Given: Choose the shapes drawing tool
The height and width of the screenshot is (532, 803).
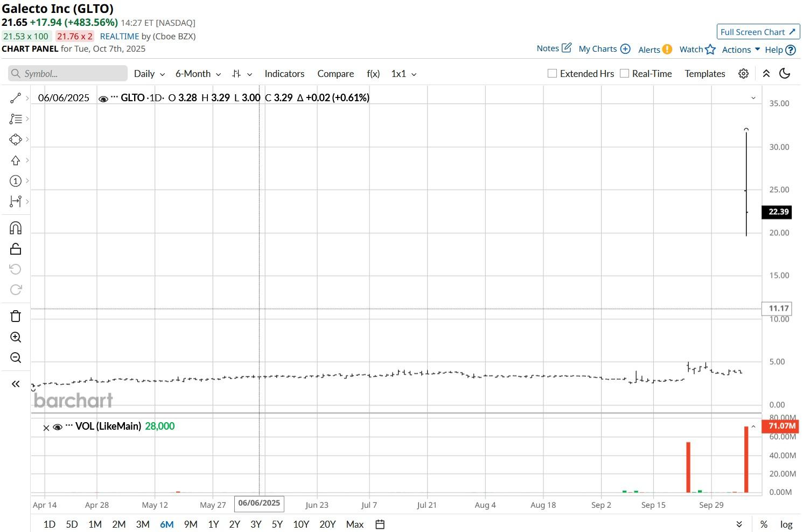Looking at the screenshot, I should coord(15,139).
